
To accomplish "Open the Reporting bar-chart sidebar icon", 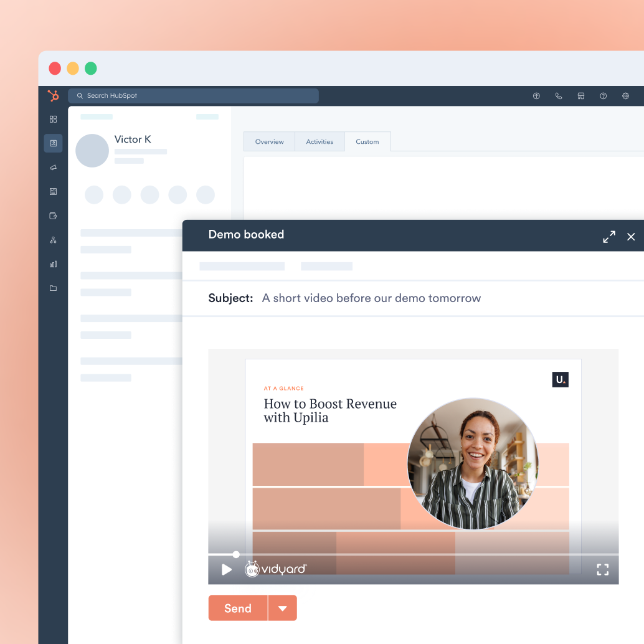I will pos(54,264).
